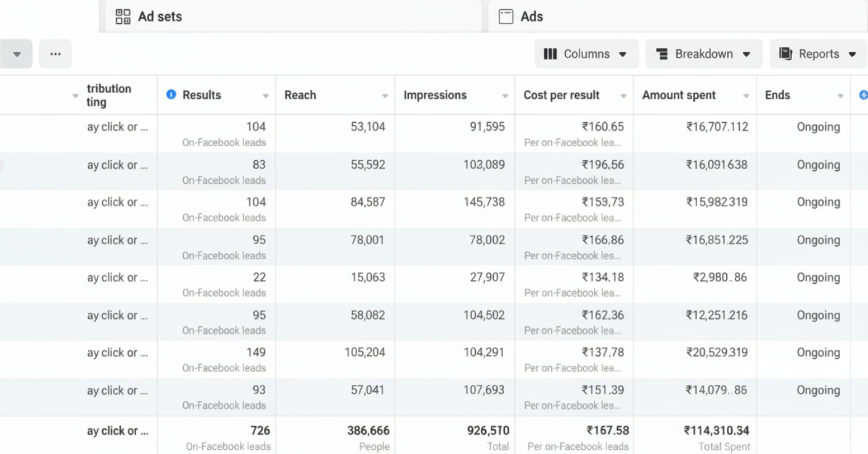The image size is (868, 454).
Task: Open the Reports dropdown menu
Action: point(852,54)
